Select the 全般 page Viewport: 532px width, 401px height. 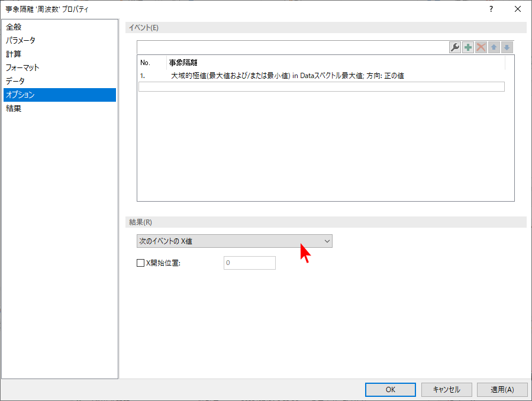pyautogui.click(x=60, y=27)
